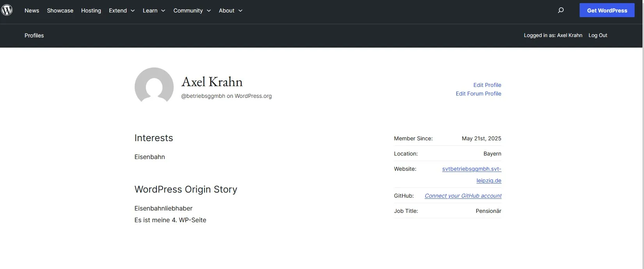Click the May 21st, 2025 date
644x269 pixels.
click(x=481, y=138)
